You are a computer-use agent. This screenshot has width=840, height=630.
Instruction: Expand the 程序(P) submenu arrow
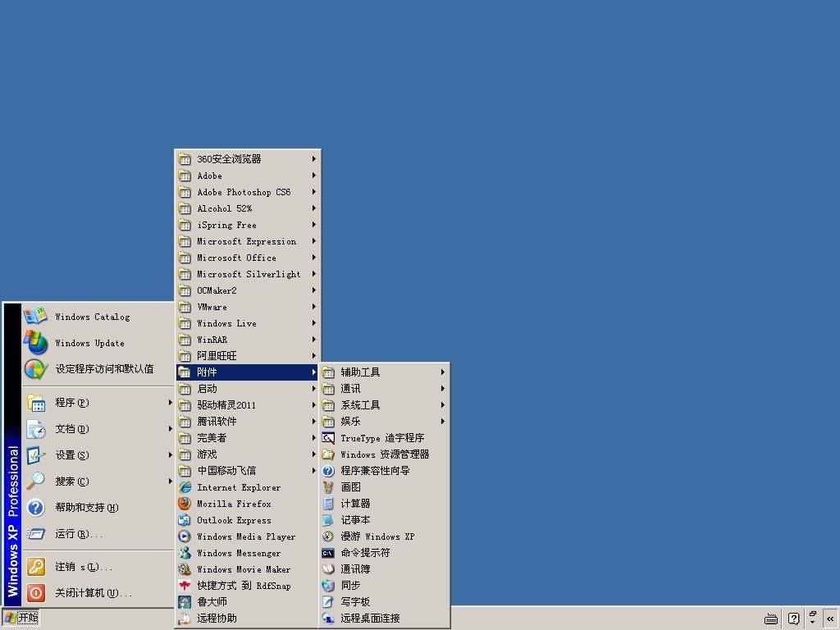coord(170,402)
